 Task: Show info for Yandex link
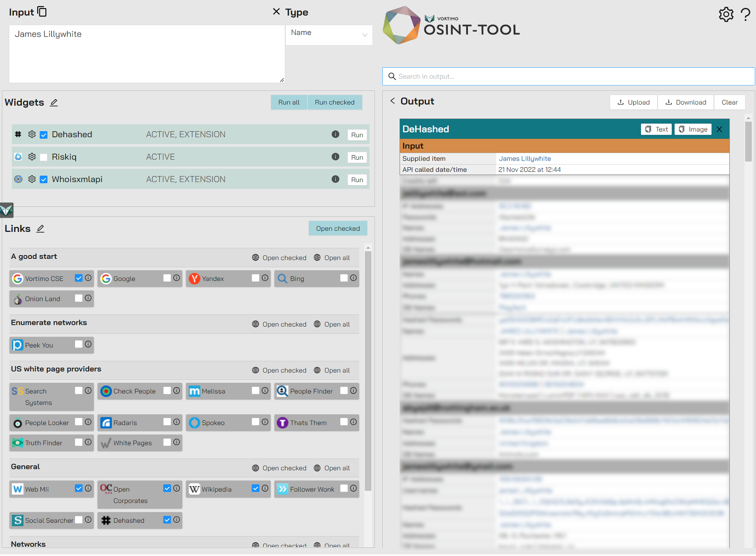[x=265, y=278]
